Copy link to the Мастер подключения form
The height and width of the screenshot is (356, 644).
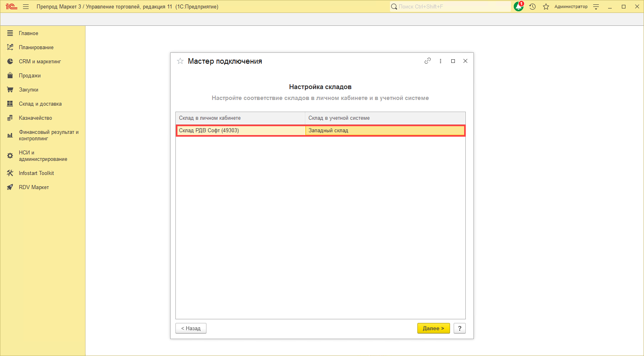(x=427, y=61)
